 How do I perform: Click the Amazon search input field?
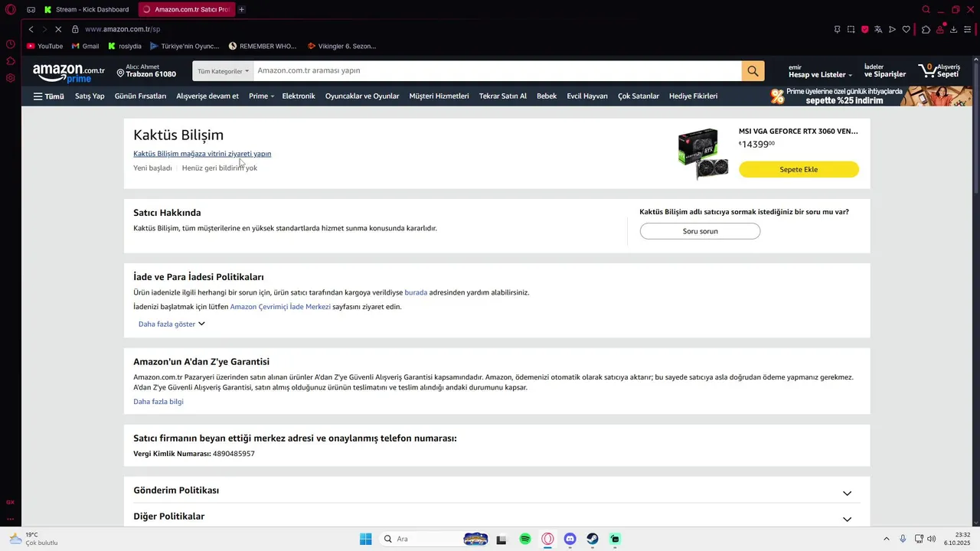click(x=497, y=71)
